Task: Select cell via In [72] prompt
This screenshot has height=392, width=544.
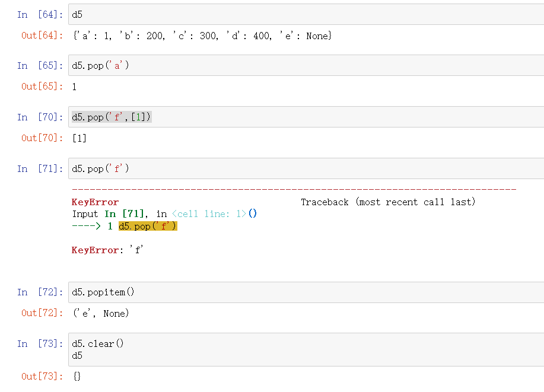Action: pyautogui.click(x=40, y=292)
